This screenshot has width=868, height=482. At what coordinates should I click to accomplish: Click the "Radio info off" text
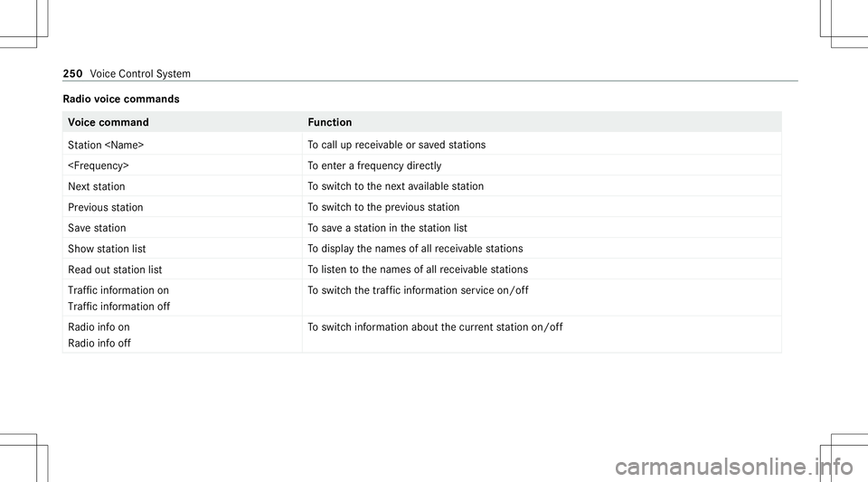(99, 342)
